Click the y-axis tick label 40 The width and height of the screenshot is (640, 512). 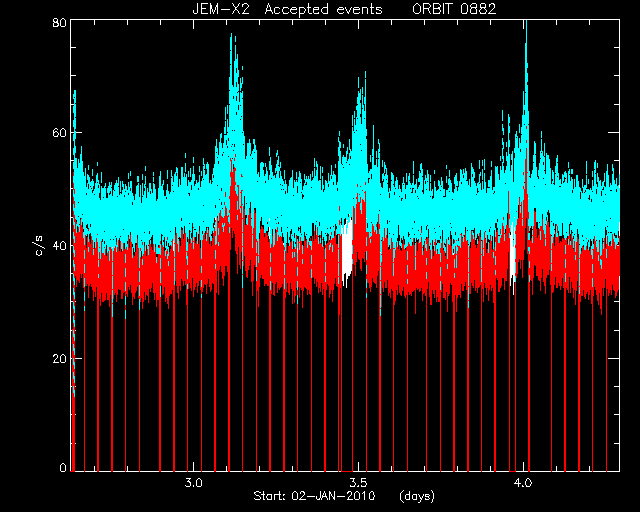tap(59, 245)
